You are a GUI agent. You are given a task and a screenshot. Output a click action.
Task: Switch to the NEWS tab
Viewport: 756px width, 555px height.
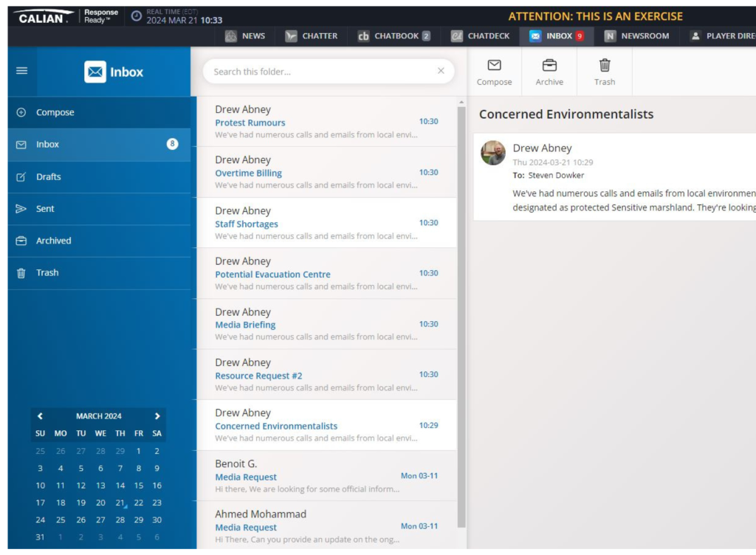click(246, 35)
